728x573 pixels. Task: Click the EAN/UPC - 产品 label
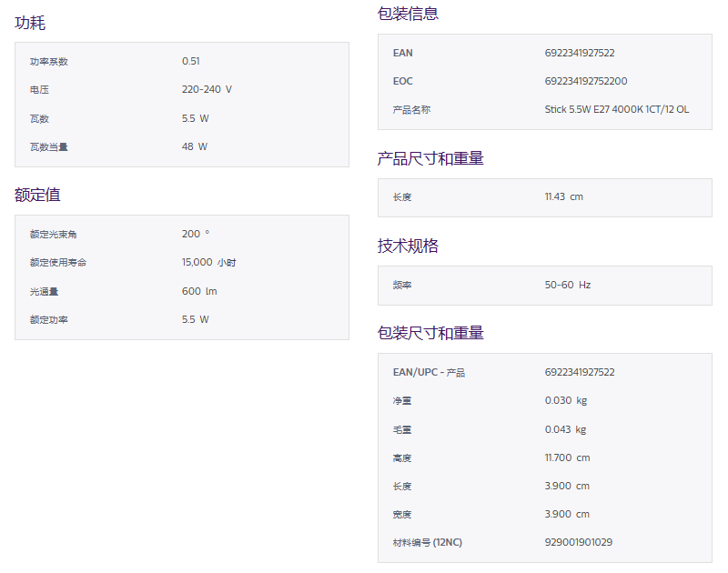[429, 372]
